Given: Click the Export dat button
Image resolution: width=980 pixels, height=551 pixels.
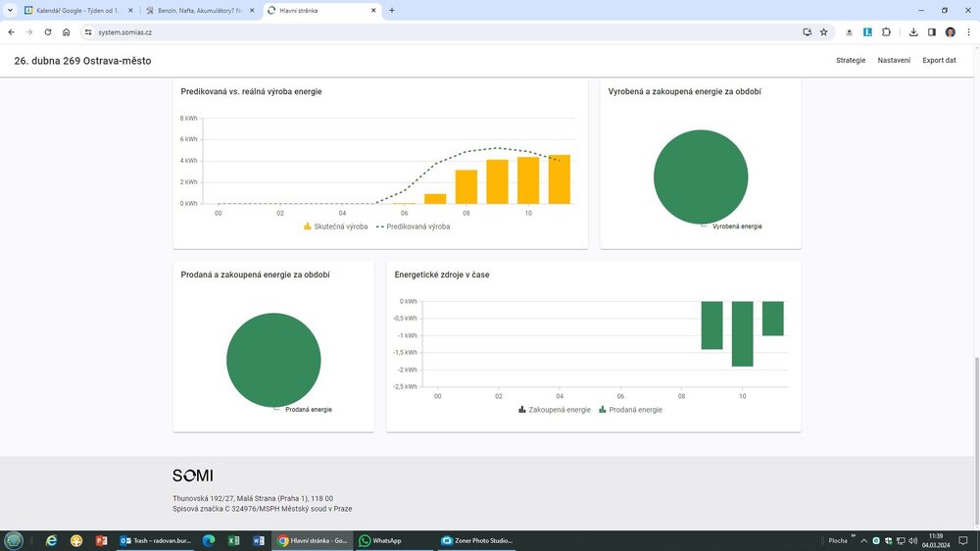Looking at the screenshot, I should click(939, 60).
